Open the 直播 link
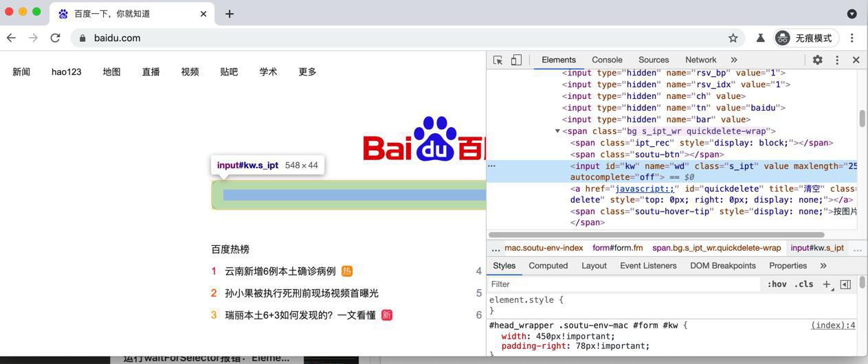 [151, 71]
